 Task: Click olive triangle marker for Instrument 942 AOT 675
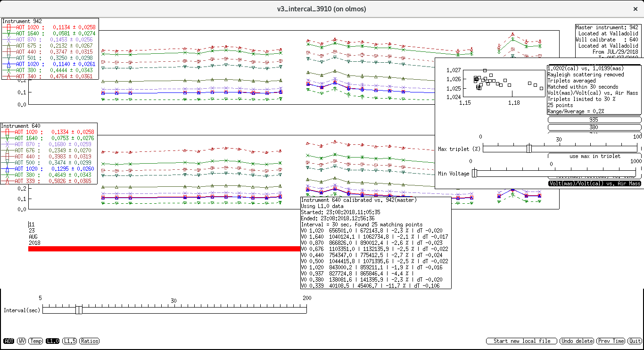[x=8, y=46]
